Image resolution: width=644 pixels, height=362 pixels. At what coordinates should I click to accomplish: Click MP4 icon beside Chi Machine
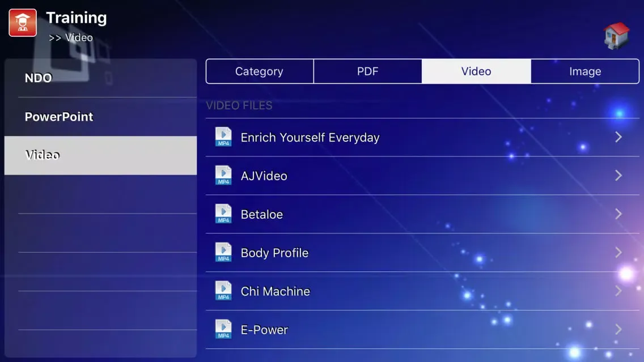click(223, 291)
